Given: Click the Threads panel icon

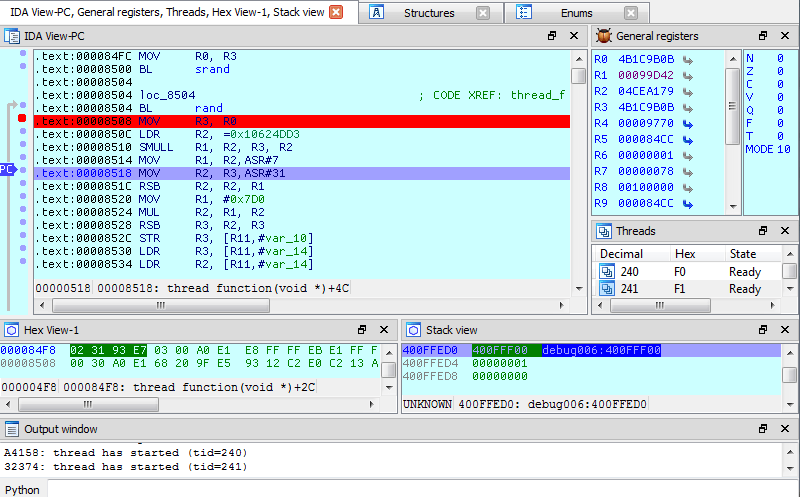Looking at the screenshot, I should pyautogui.click(x=604, y=231).
